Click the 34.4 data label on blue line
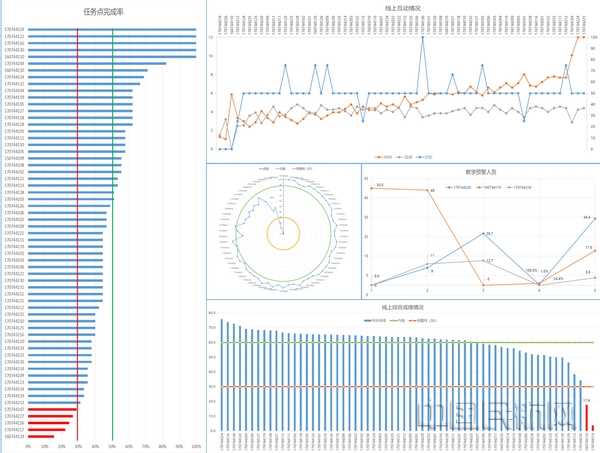 point(587,217)
